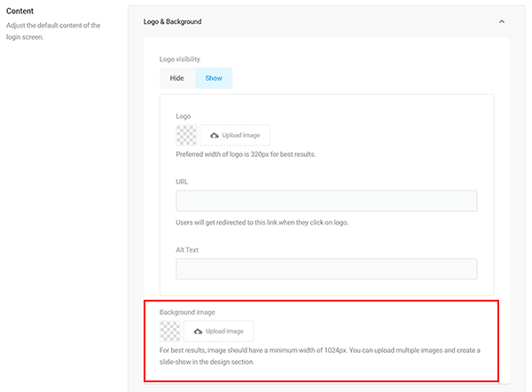Viewport: 532px width, 392px height.
Task: Click the Logo visibility label
Action: point(184,59)
